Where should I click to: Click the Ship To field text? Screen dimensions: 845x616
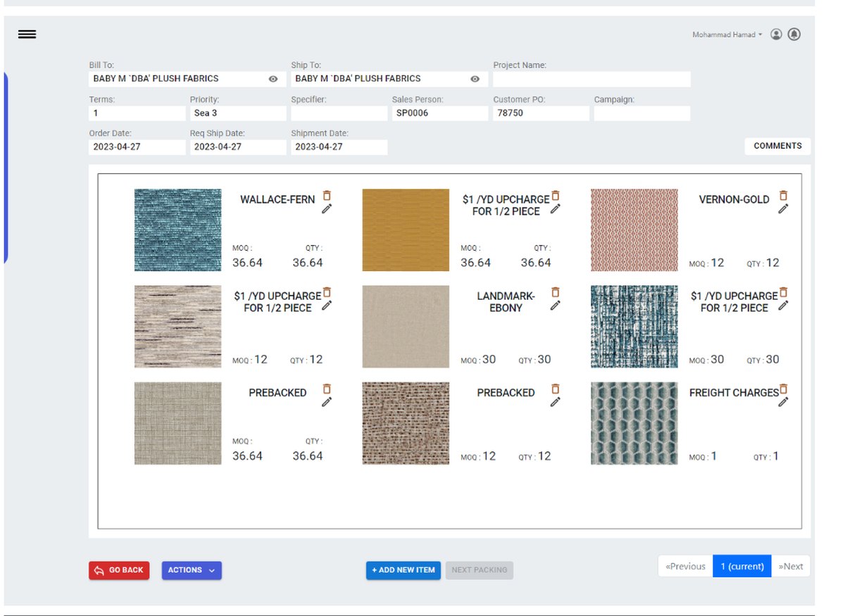coord(358,79)
